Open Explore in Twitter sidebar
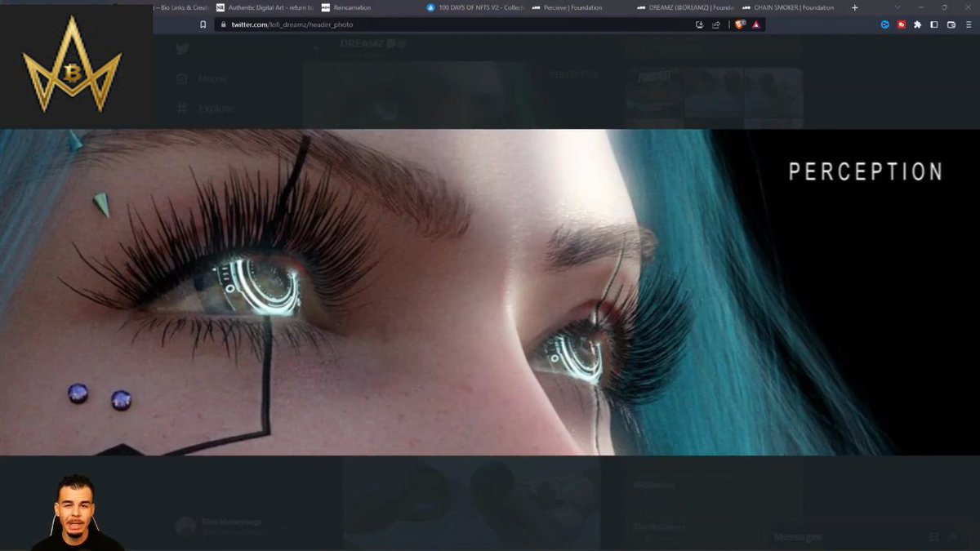This screenshot has width=980, height=551. [x=205, y=108]
